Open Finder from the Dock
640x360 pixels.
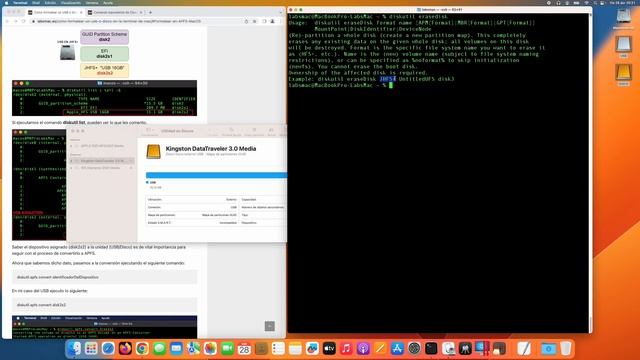pyautogui.click(x=74, y=348)
